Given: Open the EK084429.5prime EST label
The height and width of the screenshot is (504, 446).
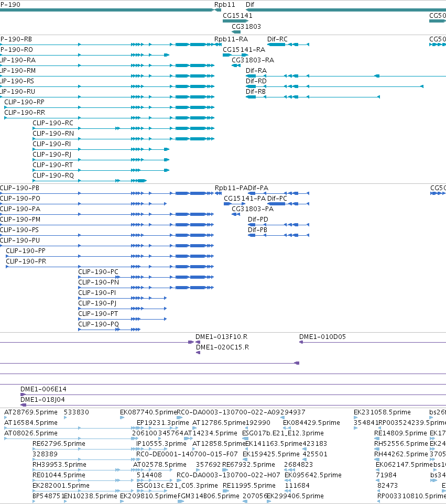Looking at the screenshot, I should coord(311,422).
